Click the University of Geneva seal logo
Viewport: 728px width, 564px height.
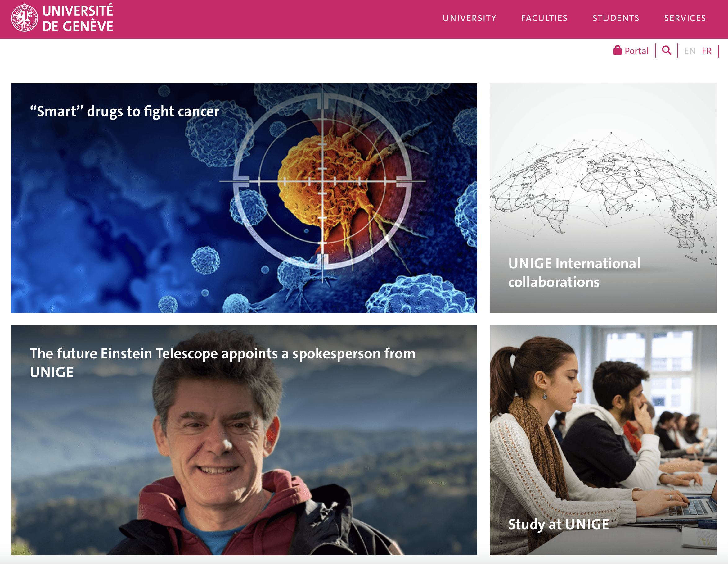pyautogui.click(x=24, y=18)
